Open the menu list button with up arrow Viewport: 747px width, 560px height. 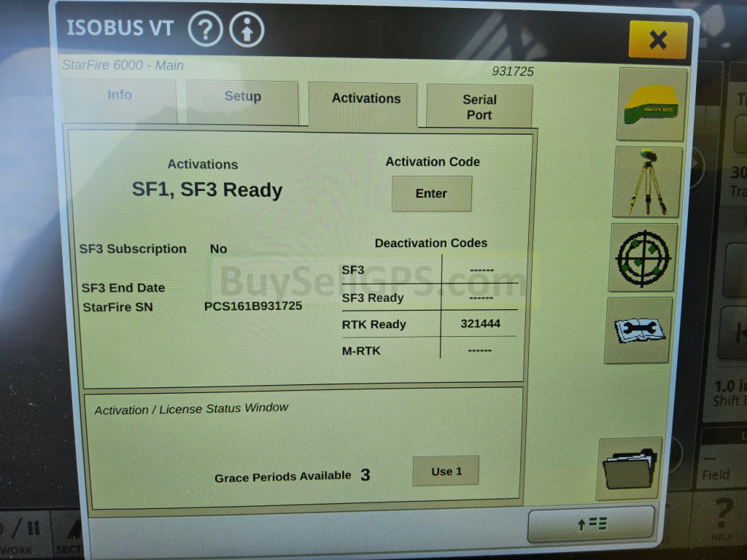pyautogui.click(x=591, y=524)
